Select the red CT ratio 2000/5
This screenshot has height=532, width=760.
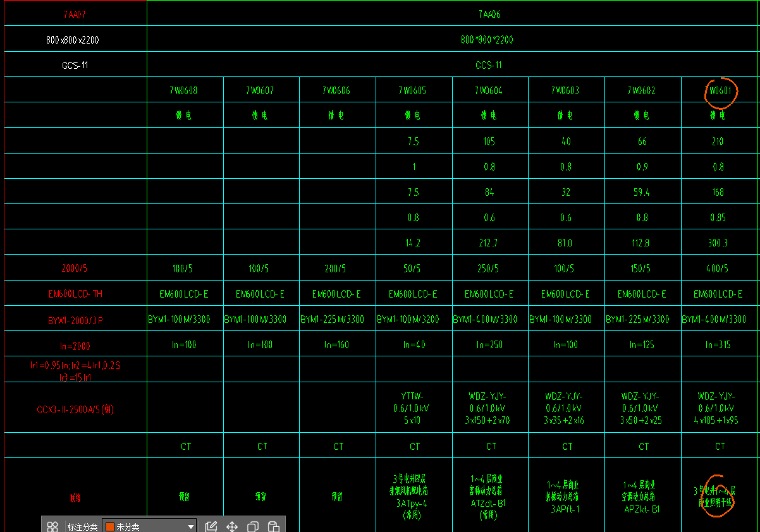coord(75,269)
